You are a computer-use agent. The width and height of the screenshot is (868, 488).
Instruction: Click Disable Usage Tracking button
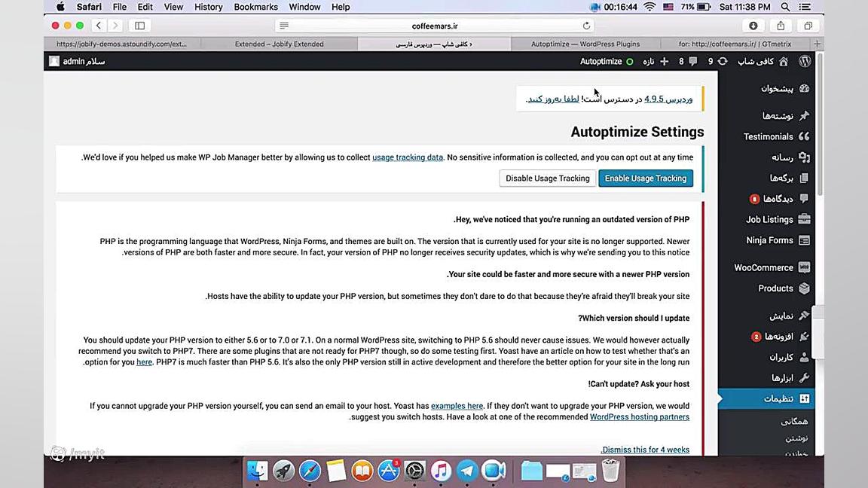click(548, 178)
